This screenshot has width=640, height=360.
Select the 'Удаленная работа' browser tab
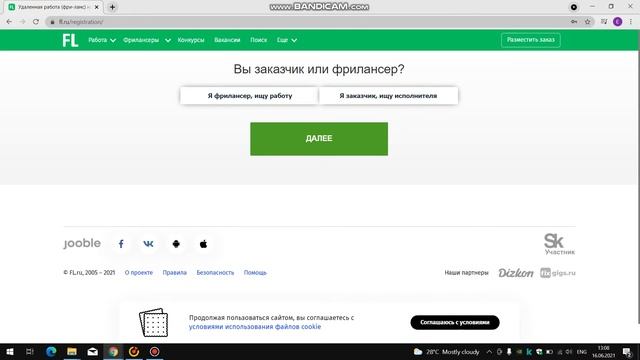click(x=53, y=7)
